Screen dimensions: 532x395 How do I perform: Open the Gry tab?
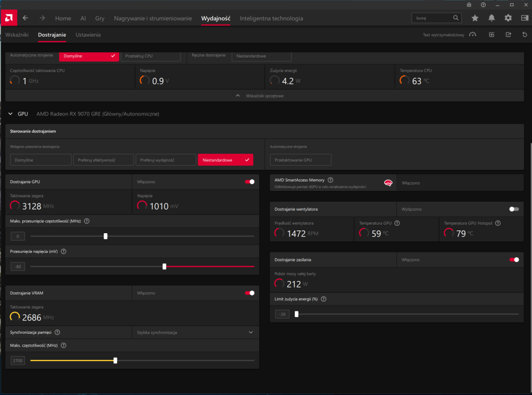point(100,18)
